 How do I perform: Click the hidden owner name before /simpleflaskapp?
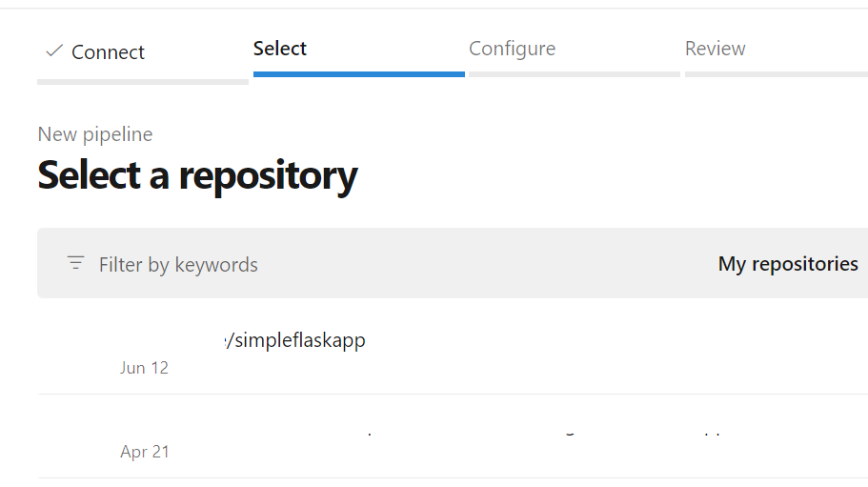(172, 340)
